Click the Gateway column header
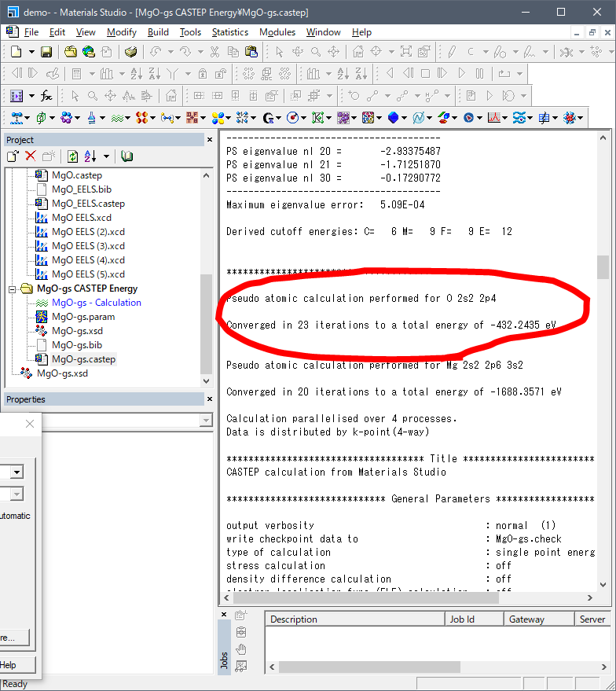616x691 pixels. [x=539, y=619]
